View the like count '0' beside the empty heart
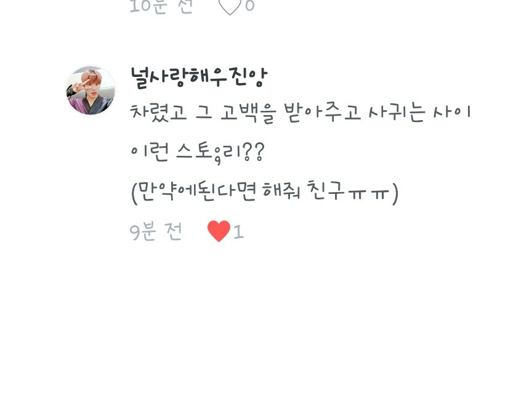Viewport: 532px width, 399px height. tap(249, 6)
